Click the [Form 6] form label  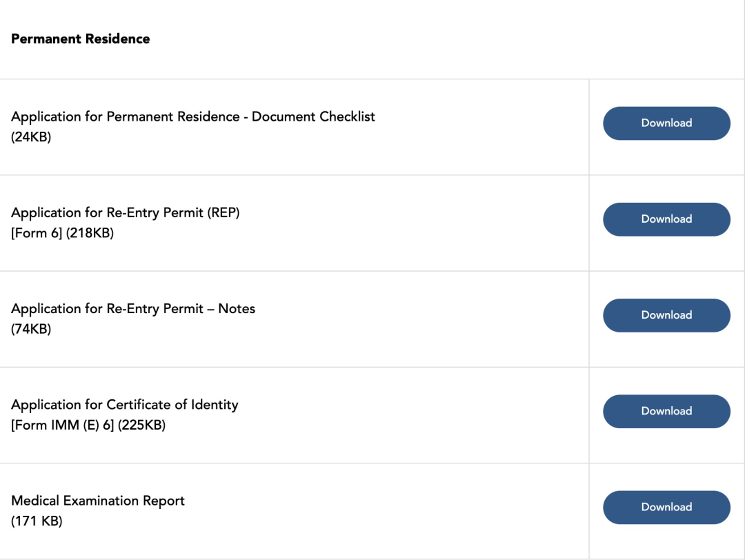[37, 233]
